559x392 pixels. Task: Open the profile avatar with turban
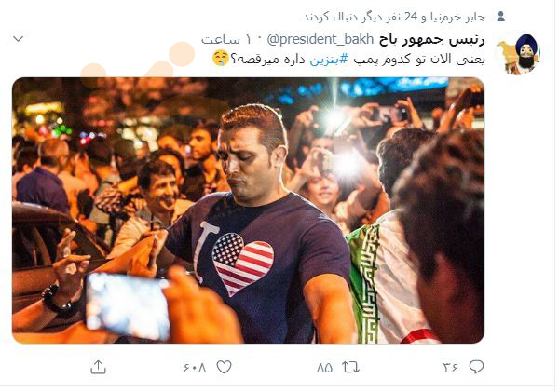[x=519, y=54]
